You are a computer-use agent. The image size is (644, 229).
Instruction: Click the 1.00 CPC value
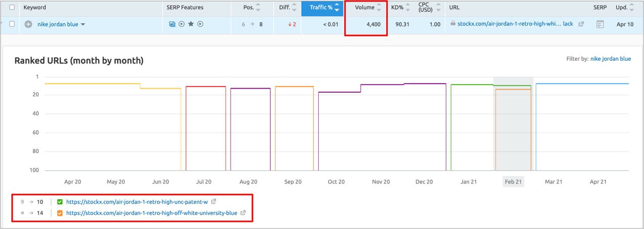coord(435,24)
